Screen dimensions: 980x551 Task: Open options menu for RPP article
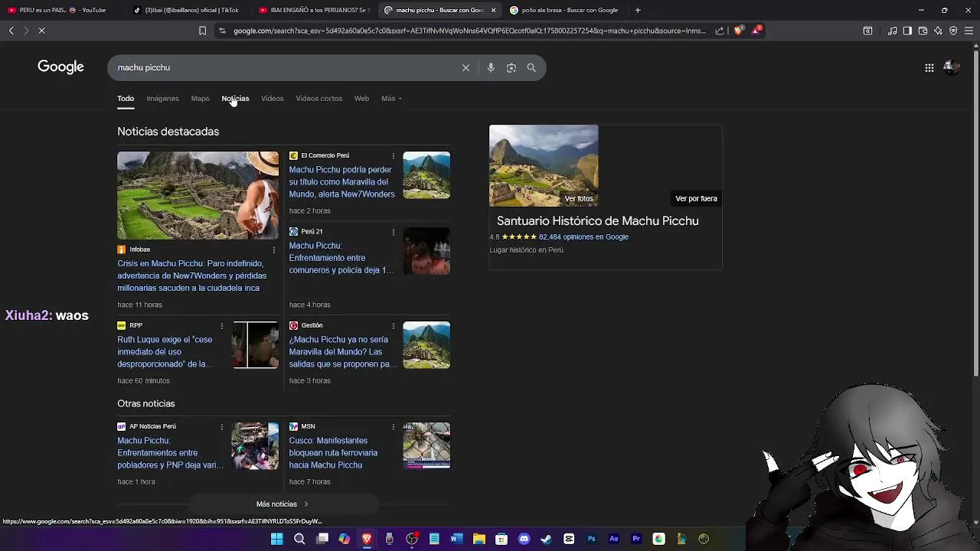[x=222, y=326]
